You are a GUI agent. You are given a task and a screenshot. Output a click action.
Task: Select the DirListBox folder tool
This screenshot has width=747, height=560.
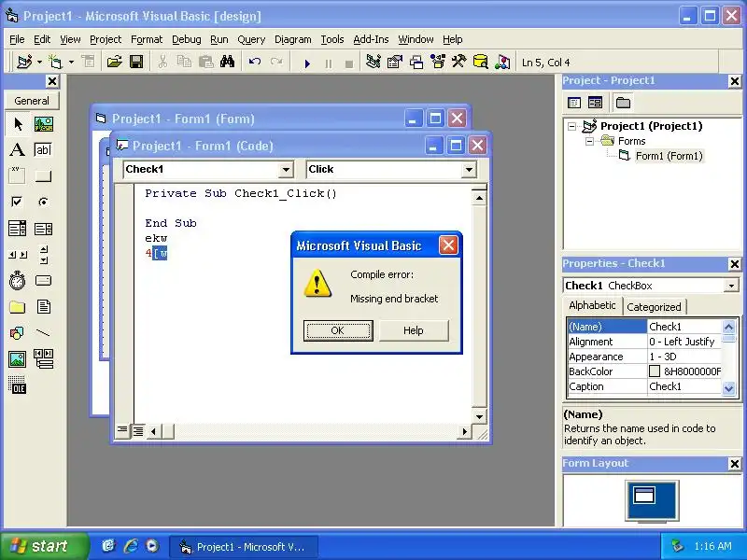point(18,307)
